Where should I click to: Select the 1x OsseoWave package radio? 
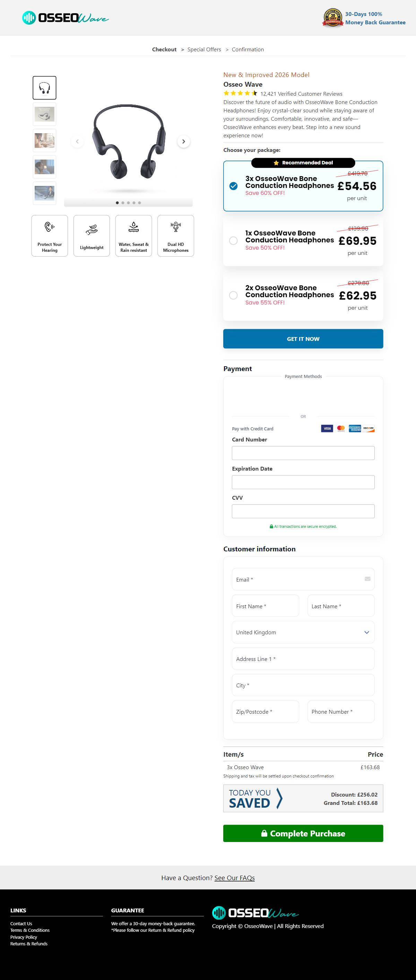click(233, 240)
